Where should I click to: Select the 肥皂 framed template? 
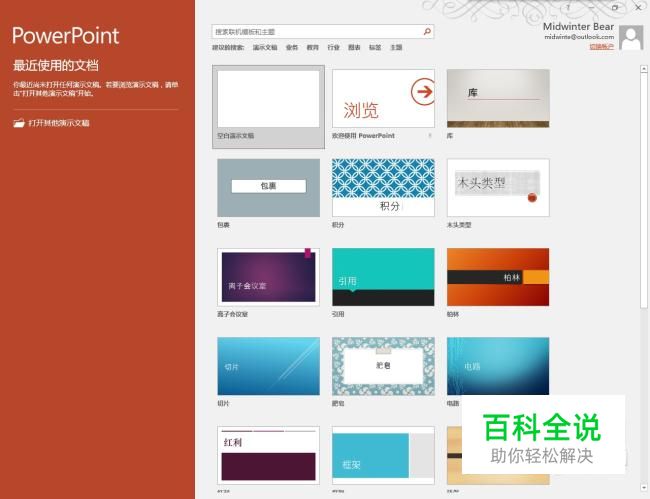[x=383, y=366]
